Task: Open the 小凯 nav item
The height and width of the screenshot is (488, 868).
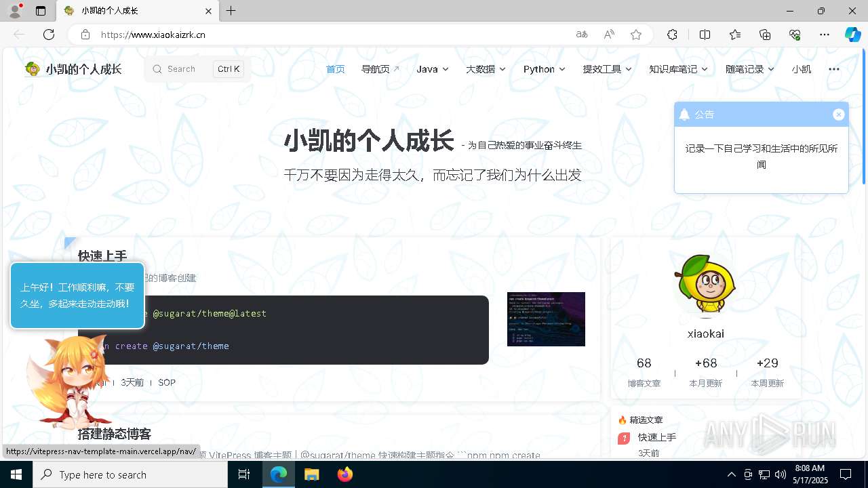Action: 801,69
